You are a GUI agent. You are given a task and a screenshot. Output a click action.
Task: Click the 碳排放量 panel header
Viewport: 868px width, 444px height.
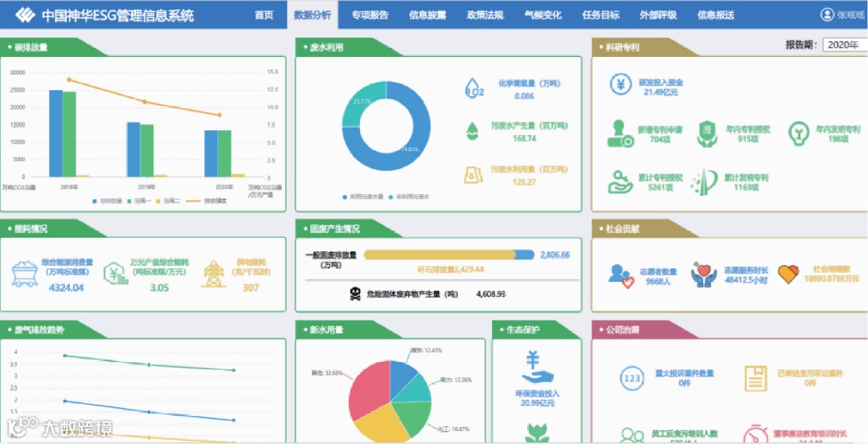click(x=54, y=47)
